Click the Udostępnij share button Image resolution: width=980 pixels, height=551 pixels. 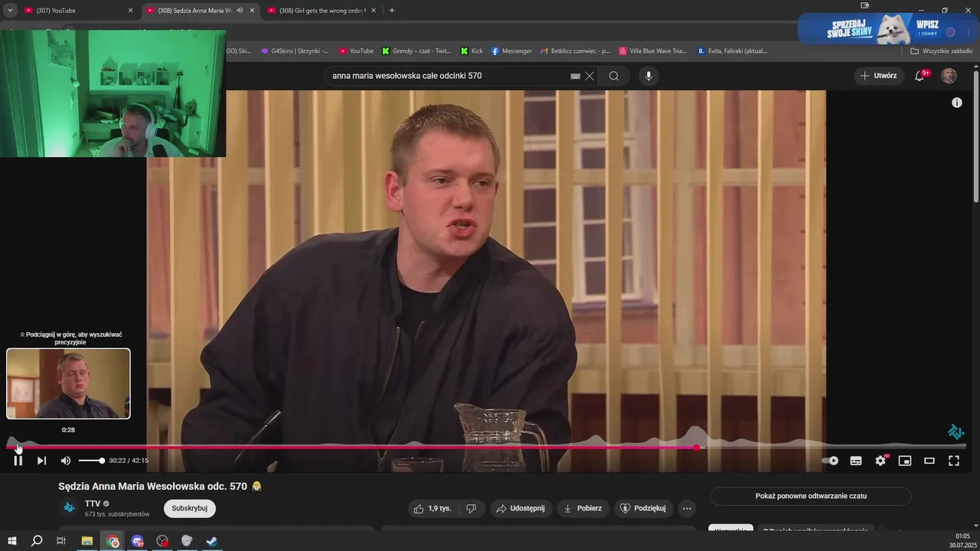coord(520,508)
